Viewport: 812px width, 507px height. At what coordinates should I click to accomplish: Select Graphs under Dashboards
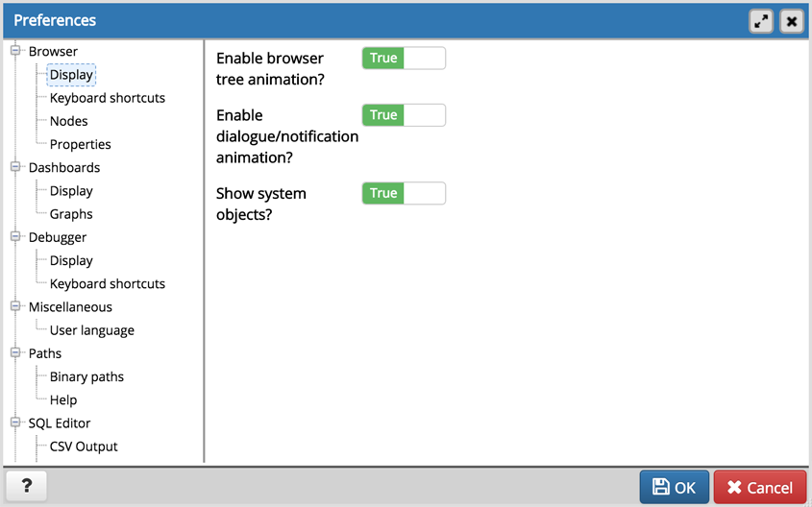pos(71,214)
